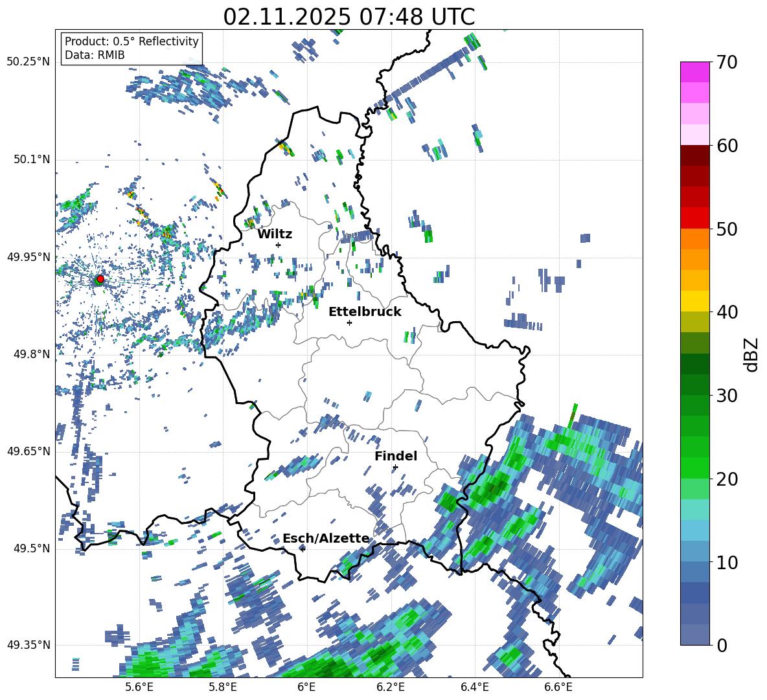Click the red radar site marker
The image size is (767, 700).
tap(100, 279)
